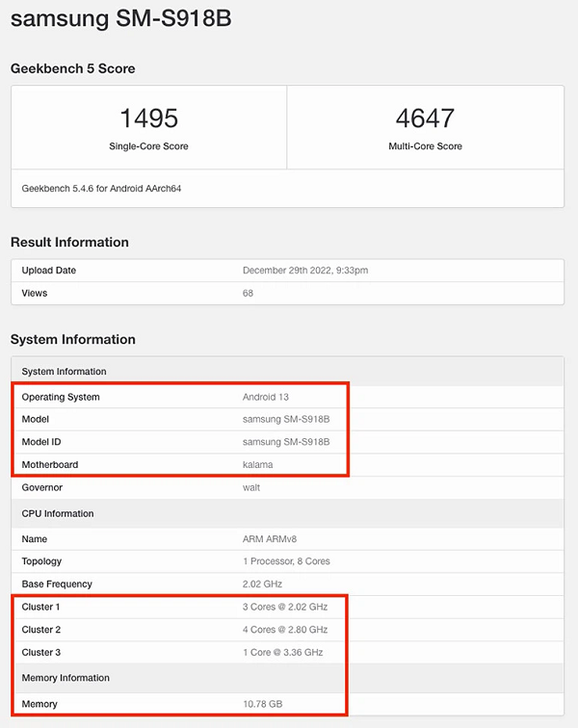Screen dimensions: 578x728
Task: Select the 4647 multi-core score value
Action: pos(425,118)
